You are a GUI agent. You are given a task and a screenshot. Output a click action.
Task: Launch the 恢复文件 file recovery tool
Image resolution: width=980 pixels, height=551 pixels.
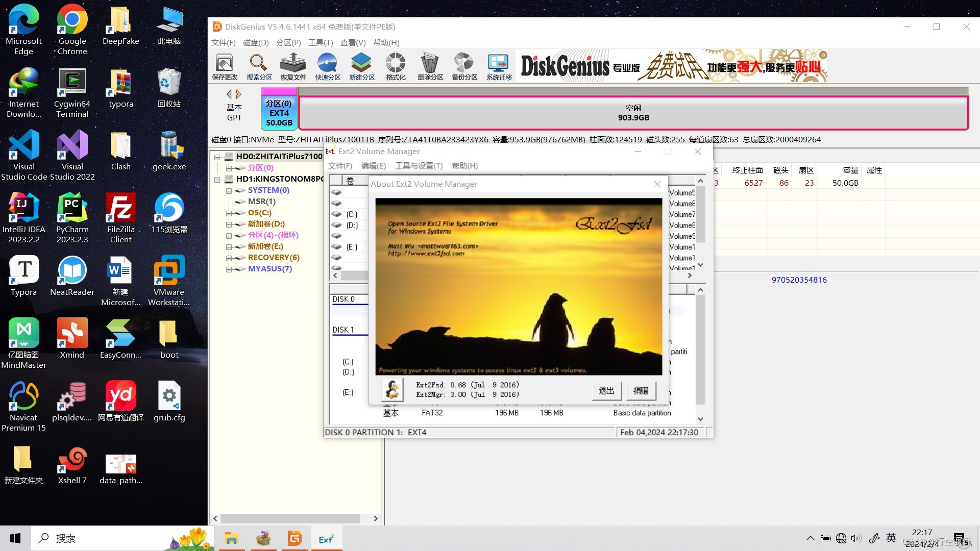pos(293,67)
